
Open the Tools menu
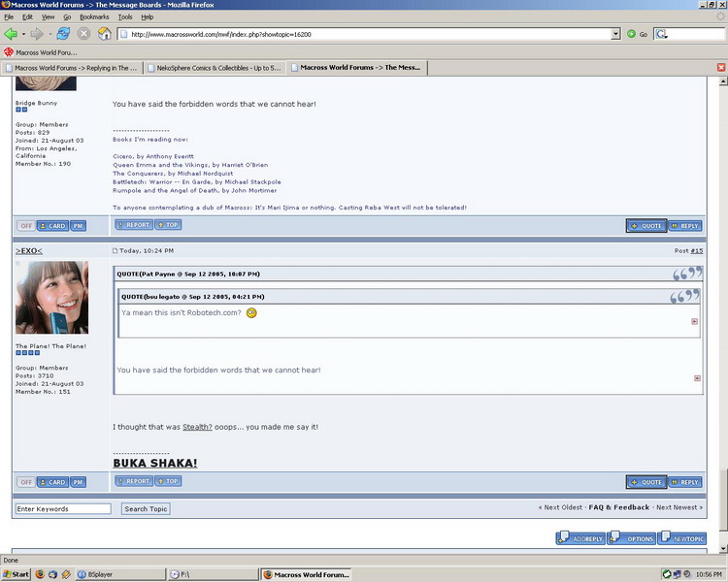pyautogui.click(x=125, y=17)
